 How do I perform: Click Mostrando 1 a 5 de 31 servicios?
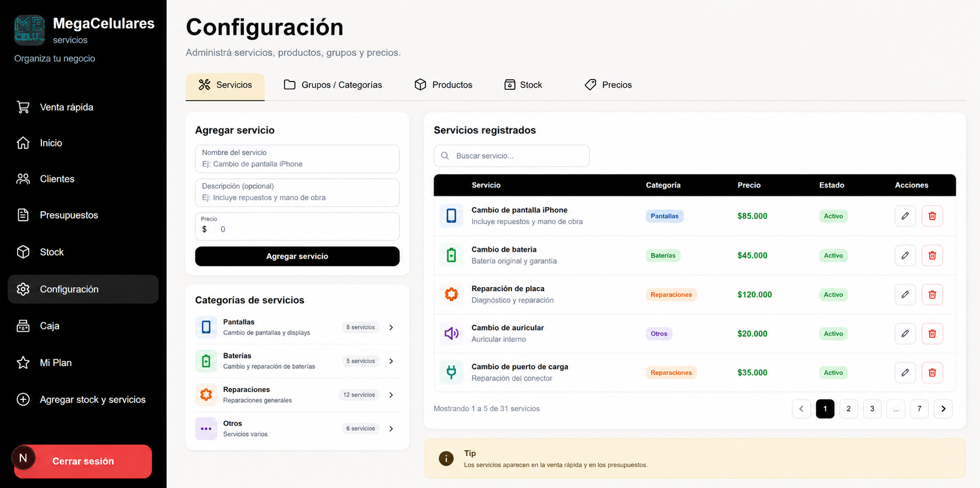click(x=486, y=409)
